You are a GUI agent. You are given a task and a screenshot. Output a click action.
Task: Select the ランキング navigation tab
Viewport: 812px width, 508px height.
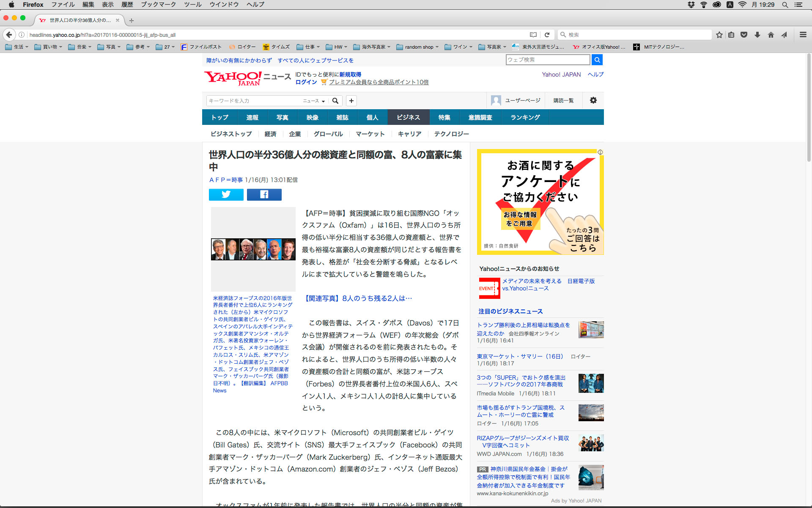(525, 117)
